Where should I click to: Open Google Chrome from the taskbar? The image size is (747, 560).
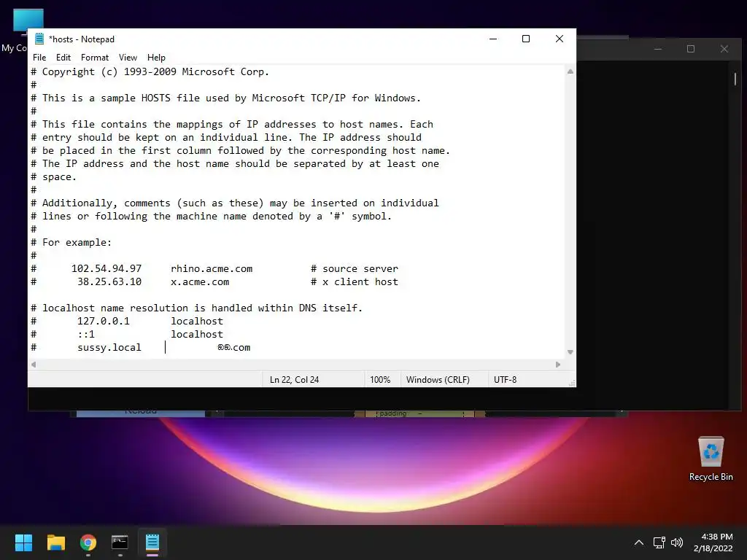coord(88,542)
